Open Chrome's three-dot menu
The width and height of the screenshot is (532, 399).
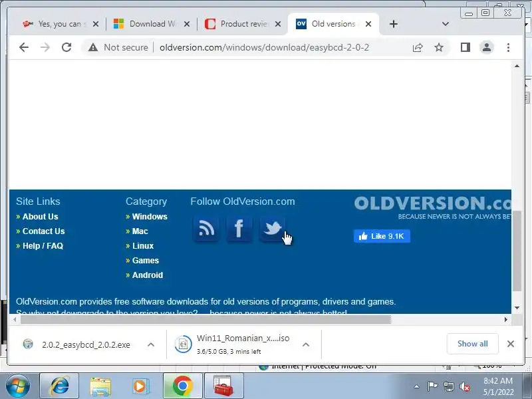point(508,47)
